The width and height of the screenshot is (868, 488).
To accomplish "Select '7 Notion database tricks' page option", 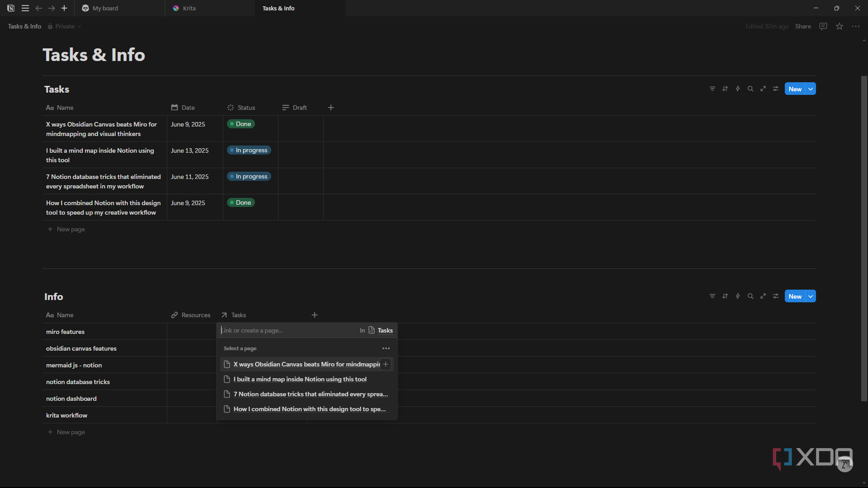I will pos(307,394).
